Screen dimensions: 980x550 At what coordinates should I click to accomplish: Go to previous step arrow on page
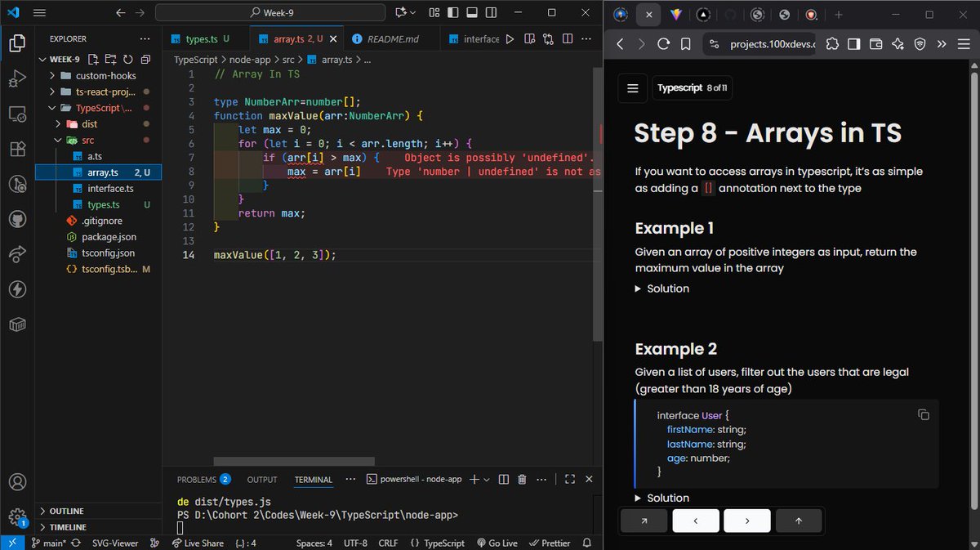[695, 521]
